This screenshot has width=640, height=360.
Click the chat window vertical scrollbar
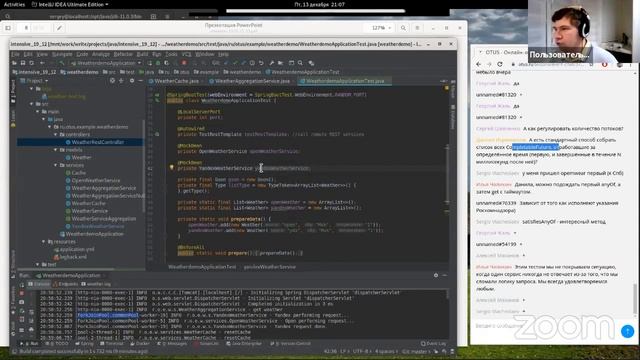click(x=635, y=299)
